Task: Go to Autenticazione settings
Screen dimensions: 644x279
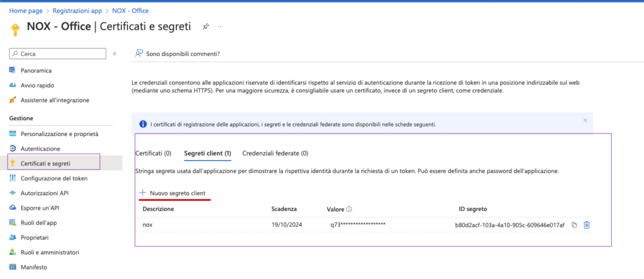Action: coord(40,149)
